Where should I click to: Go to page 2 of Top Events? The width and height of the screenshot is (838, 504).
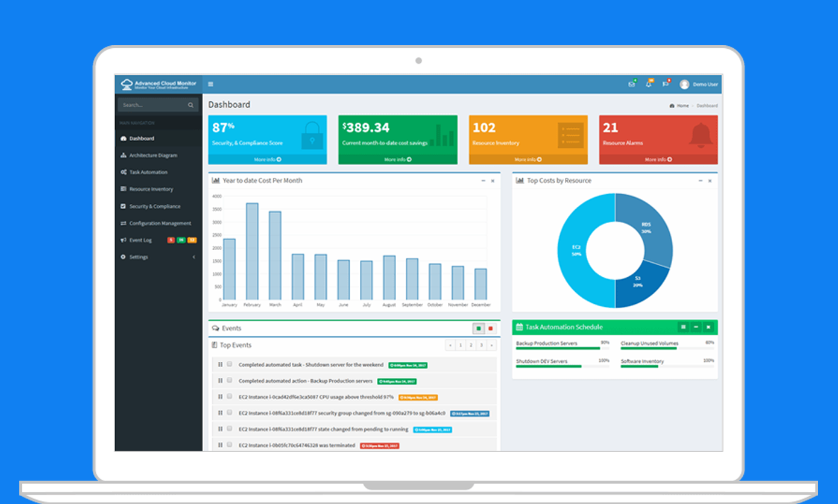click(471, 345)
